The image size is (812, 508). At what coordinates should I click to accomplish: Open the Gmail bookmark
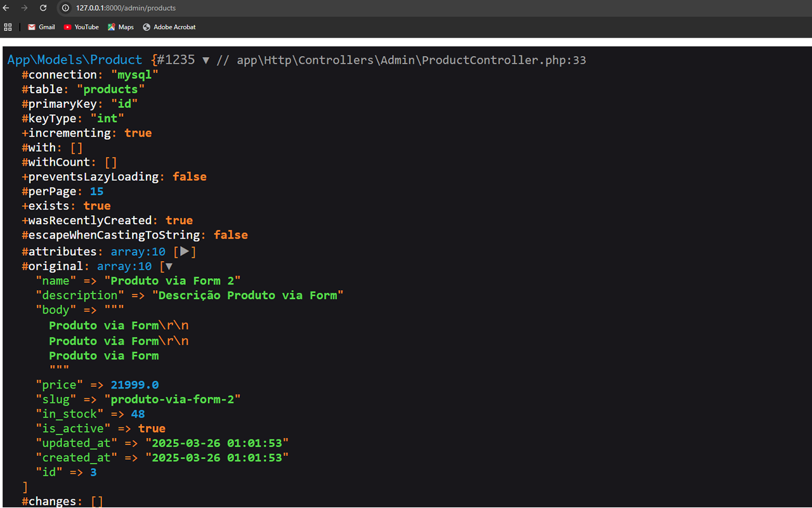pos(41,27)
